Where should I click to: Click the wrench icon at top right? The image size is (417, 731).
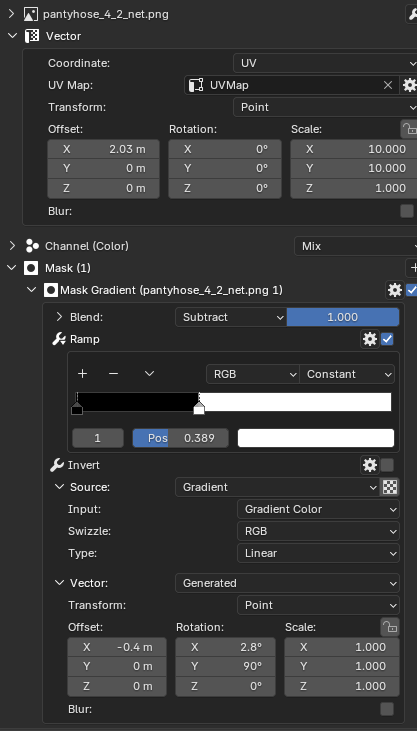412,14
